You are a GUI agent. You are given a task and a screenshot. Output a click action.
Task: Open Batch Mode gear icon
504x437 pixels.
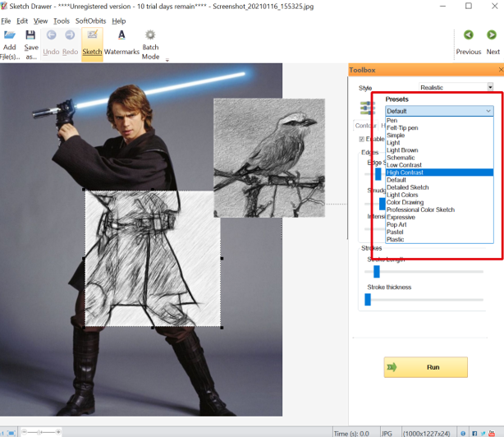(x=150, y=34)
